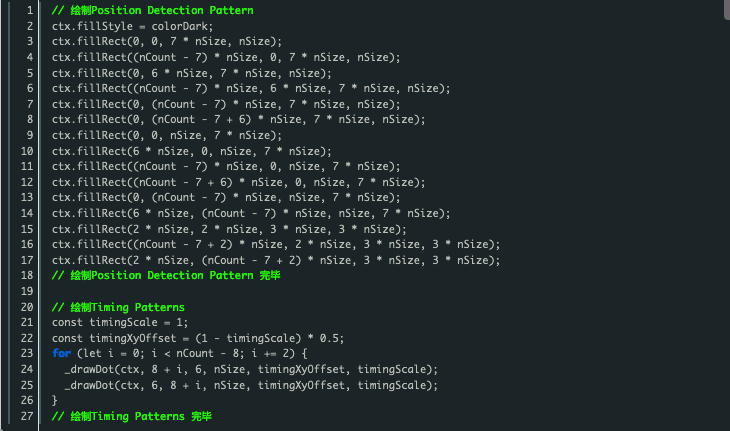Viewport: 730px width, 431px height.
Task: Select line number 23 in the gutter
Action: 27,353
